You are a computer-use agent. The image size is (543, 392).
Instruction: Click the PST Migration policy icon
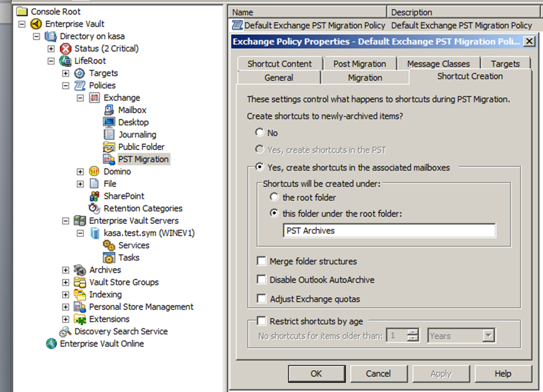tap(109, 159)
